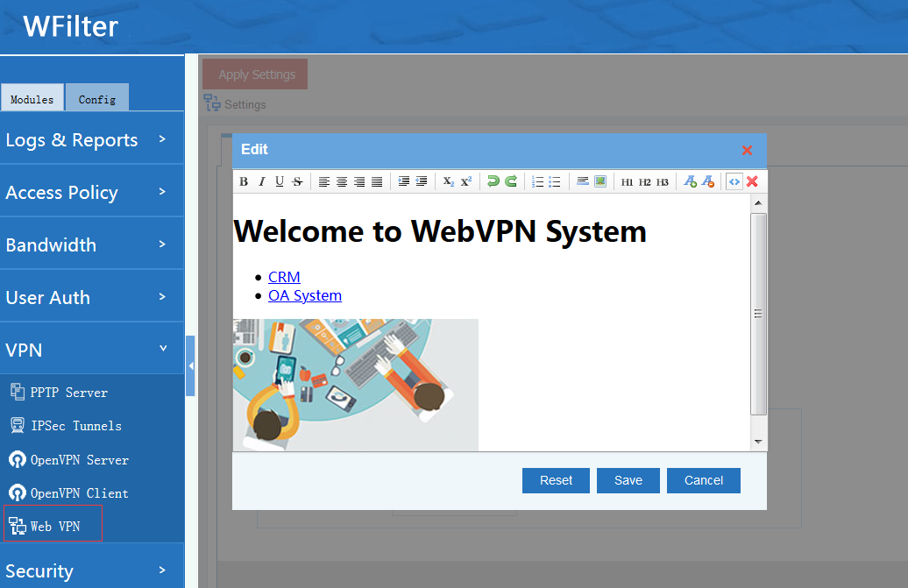Viewport: 908px width, 588px height.
Task: Click editor scrollbar up arrow
Action: 758,203
